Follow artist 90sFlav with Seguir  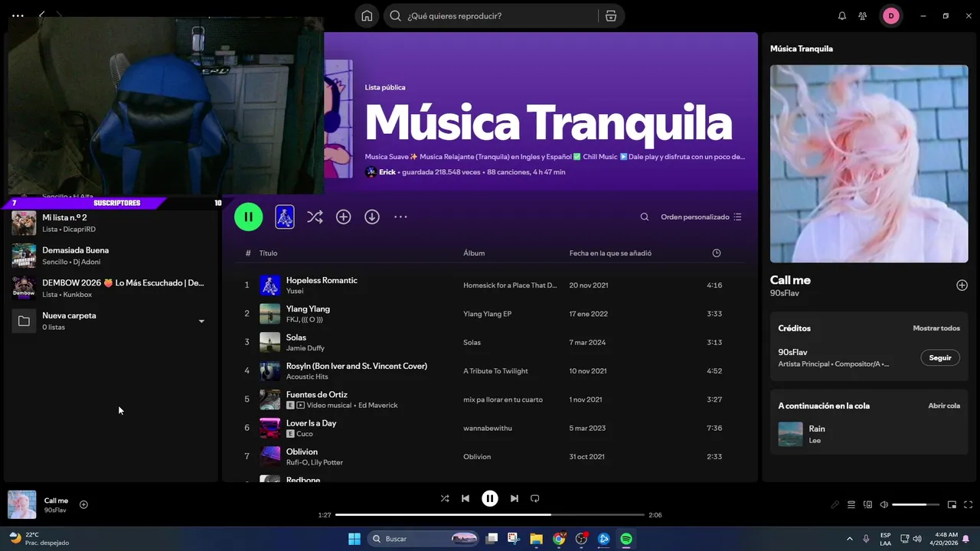click(940, 357)
